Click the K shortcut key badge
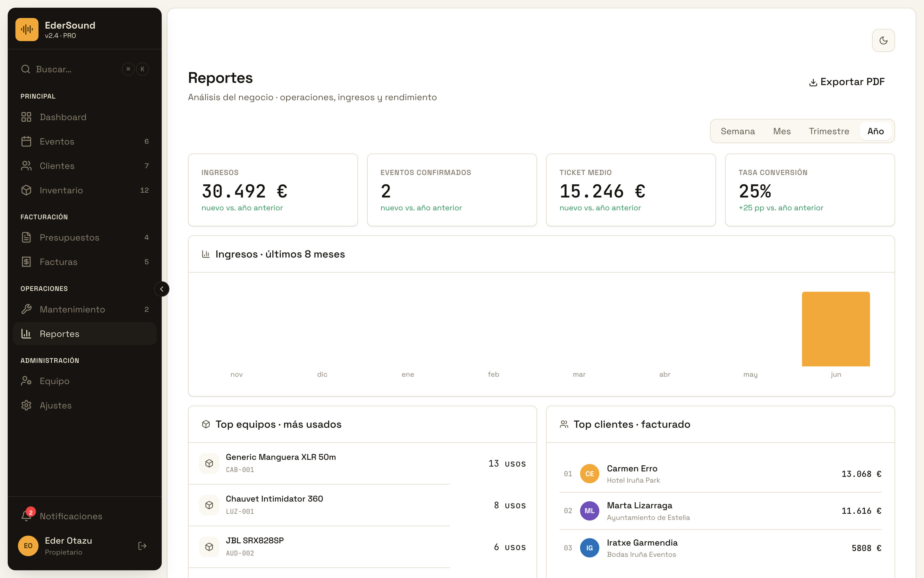The height and width of the screenshot is (578, 924). [x=142, y=69]
